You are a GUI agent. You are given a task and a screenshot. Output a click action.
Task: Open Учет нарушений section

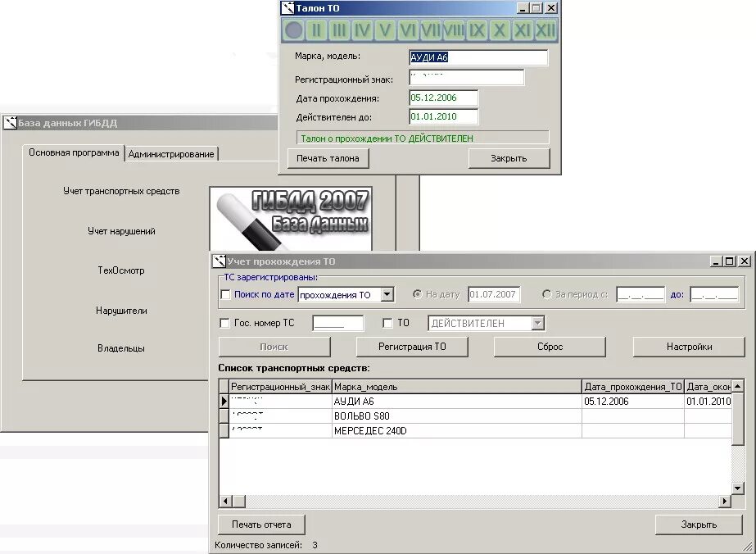(x=121, y=231)
